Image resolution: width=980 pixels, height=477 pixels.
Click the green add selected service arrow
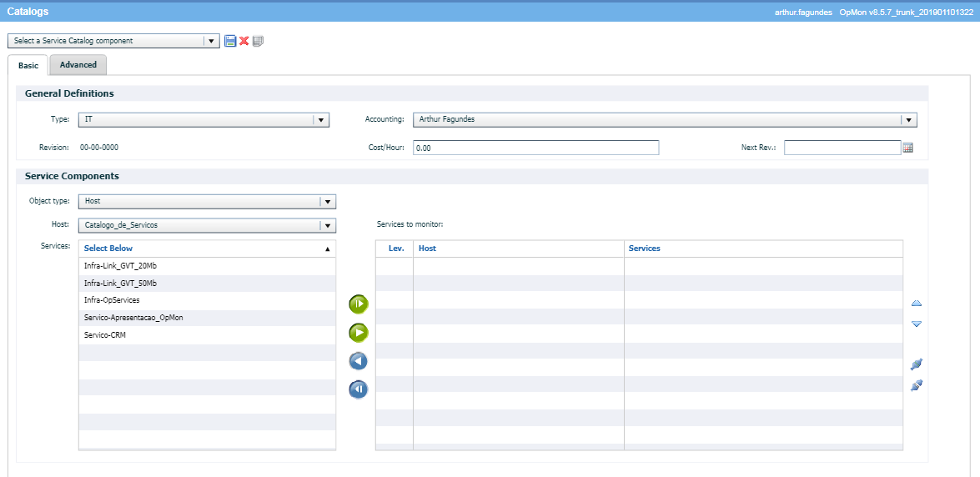[x=358, y=333]
